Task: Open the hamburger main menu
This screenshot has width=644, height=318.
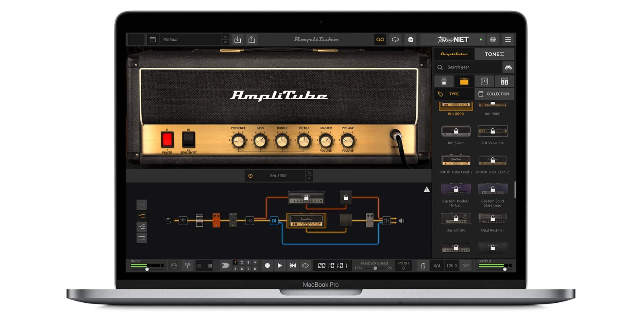Action: click(x=508, y=39)
